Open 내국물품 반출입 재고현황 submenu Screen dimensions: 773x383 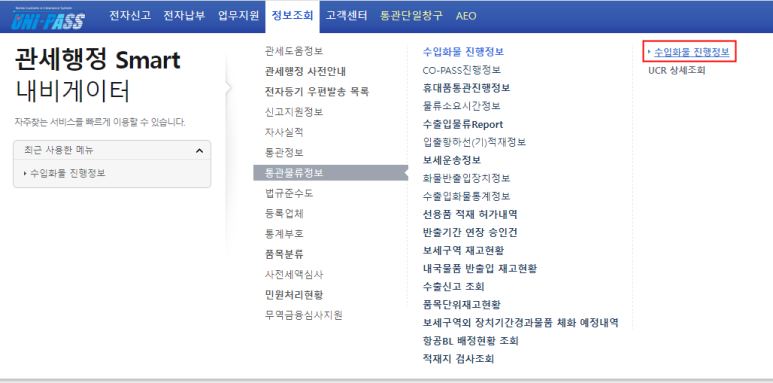coord(480,268)
